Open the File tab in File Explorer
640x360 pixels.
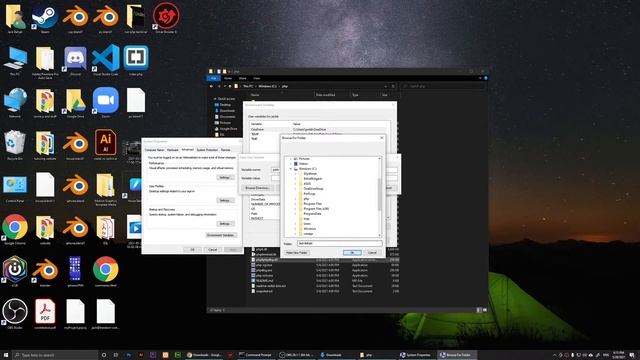pos(213,78)
